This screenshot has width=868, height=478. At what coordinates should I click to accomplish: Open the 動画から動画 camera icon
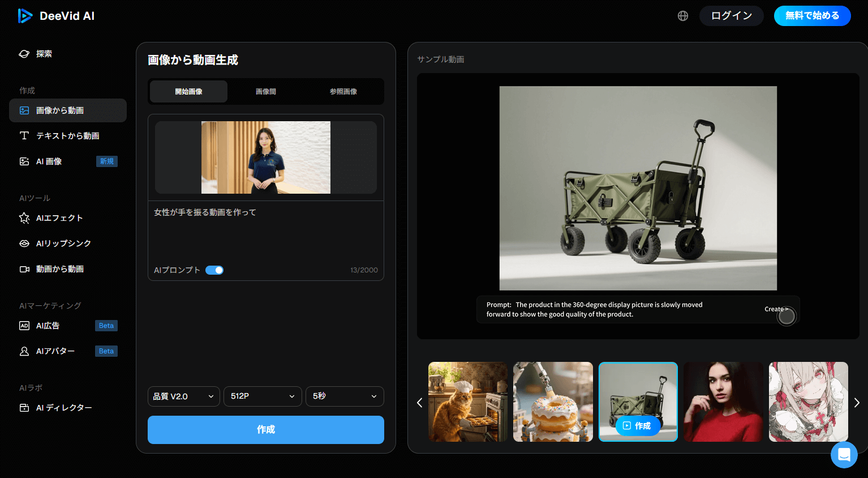(x=24, y=269)
